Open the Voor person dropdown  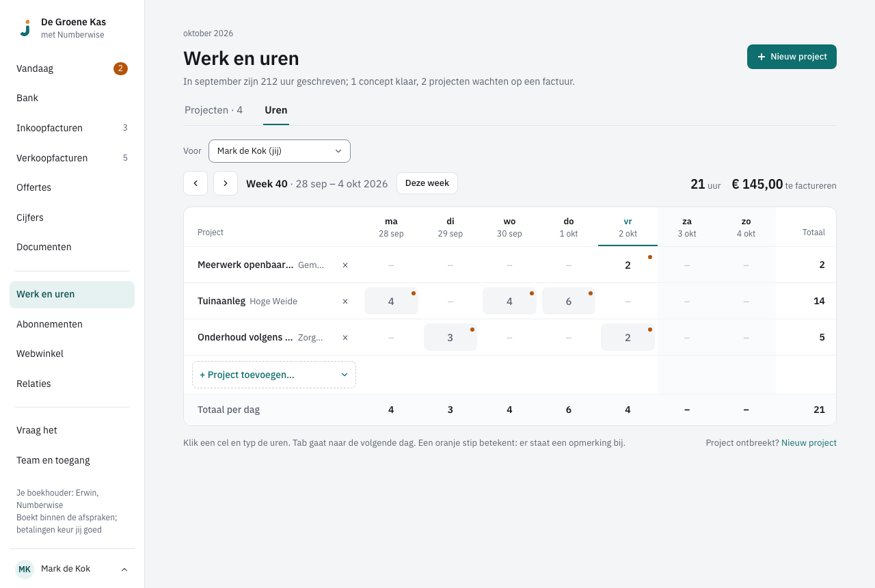tap(280, 151)
